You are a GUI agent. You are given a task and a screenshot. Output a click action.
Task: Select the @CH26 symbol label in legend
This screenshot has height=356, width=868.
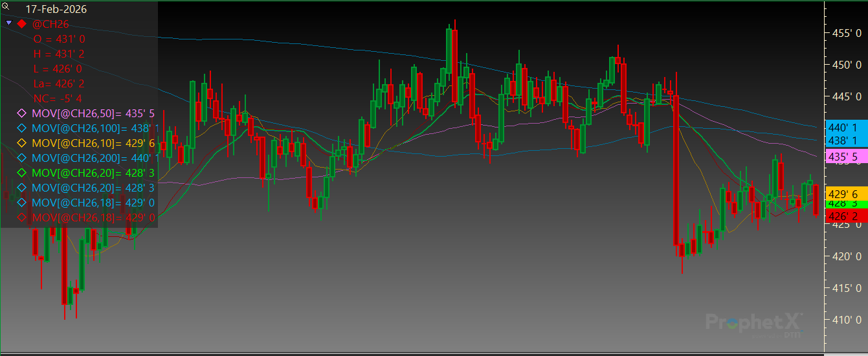pyautogui.click(x=50, y=25)
